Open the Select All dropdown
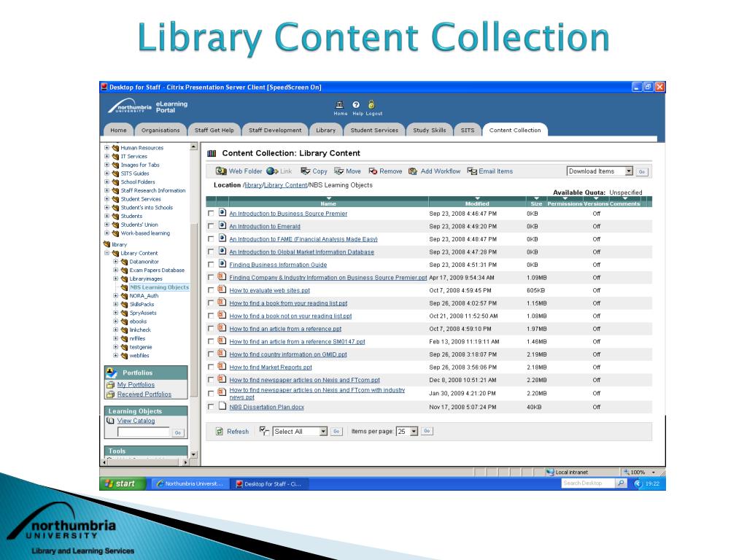The height and width of the screenshot is (560, 747). 300,432
